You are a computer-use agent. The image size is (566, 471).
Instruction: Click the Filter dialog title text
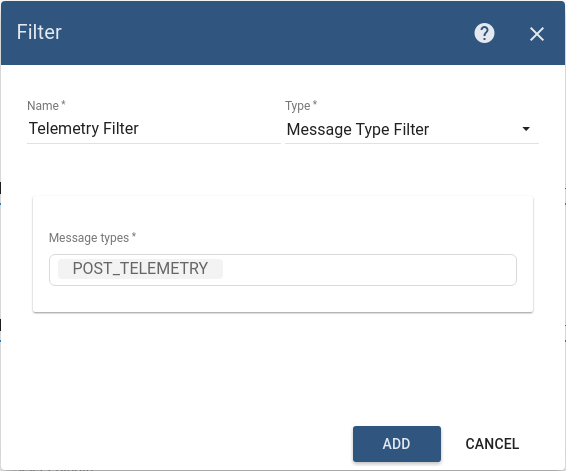pyautogui.click(x=39, y=32)
